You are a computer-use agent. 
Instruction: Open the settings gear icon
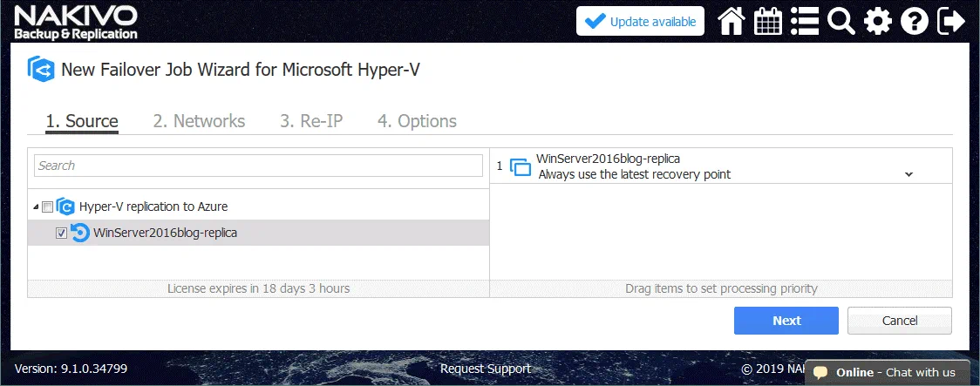[877, 22]
